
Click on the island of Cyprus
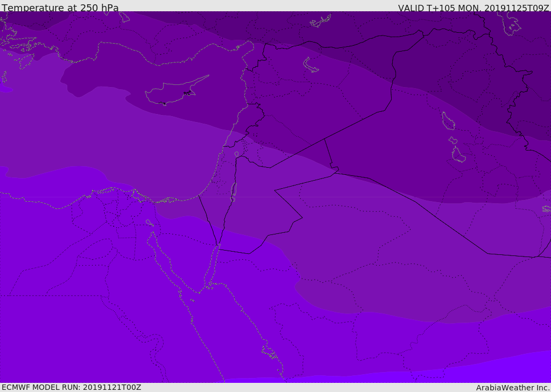tap(172, 92)
